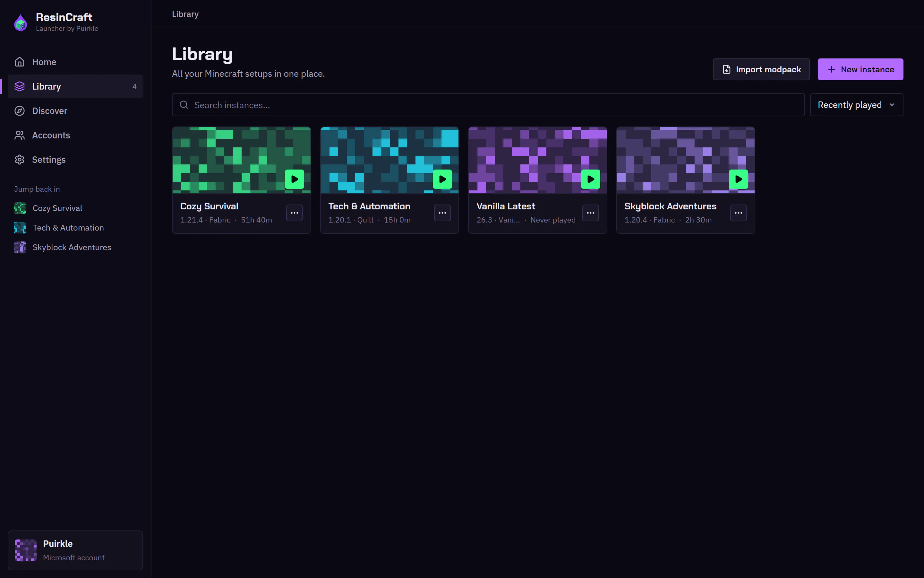Click the Library breadcrumb at top
The image size is (924, 578).
[185, 14]
